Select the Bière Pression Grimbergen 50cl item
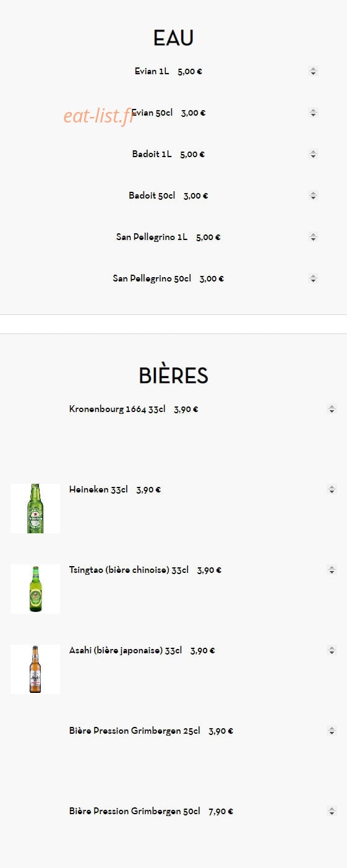347x868 pixels. [135, 811]
